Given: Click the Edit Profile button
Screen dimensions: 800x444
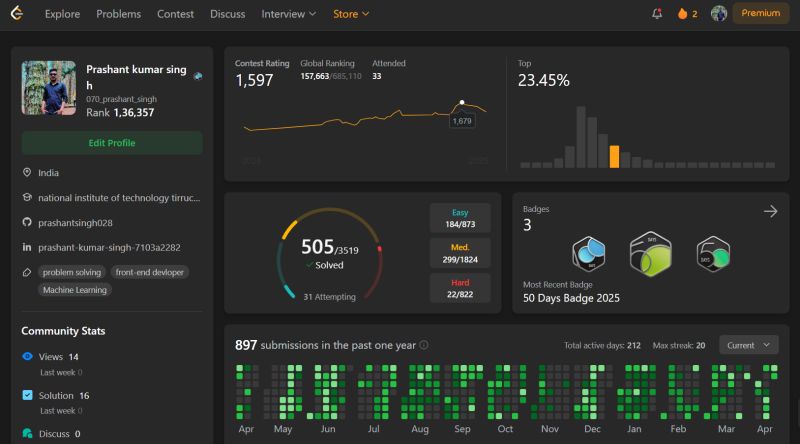Looking at the screenshot, I should coord(112,143).
